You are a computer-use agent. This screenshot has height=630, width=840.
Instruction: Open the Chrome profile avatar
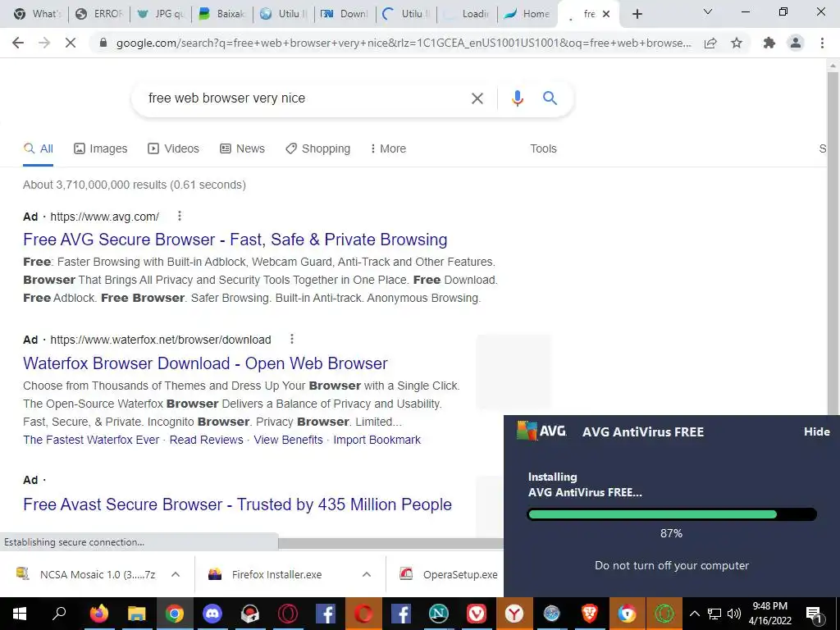[x=796, y=43]
